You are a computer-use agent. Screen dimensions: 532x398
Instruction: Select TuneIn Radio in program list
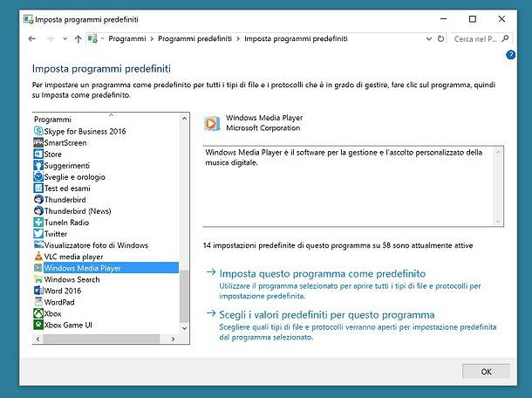click(x=66, y=223)
